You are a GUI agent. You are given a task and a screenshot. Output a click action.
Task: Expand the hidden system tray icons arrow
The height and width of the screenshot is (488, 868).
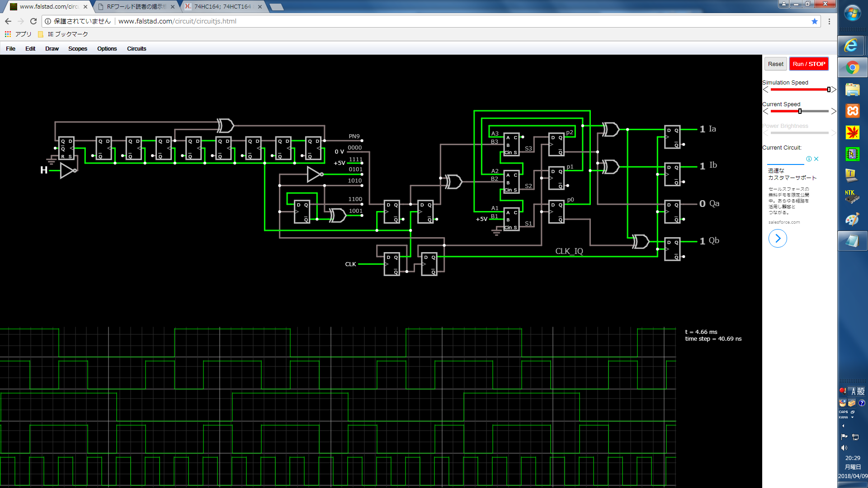pyautogui.click(x=843, y=426)
